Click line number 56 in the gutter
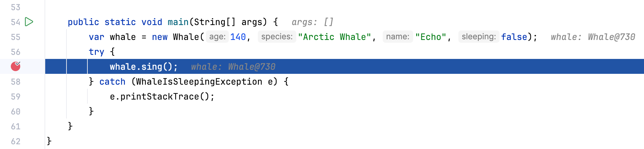Viewport: 644px width, 149px height. (16, 52)
